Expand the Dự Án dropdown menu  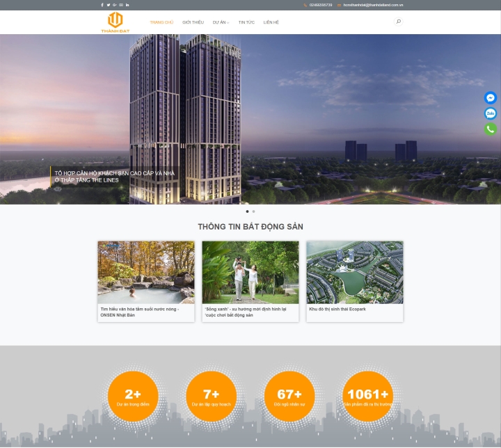click(x=221, y=22)
